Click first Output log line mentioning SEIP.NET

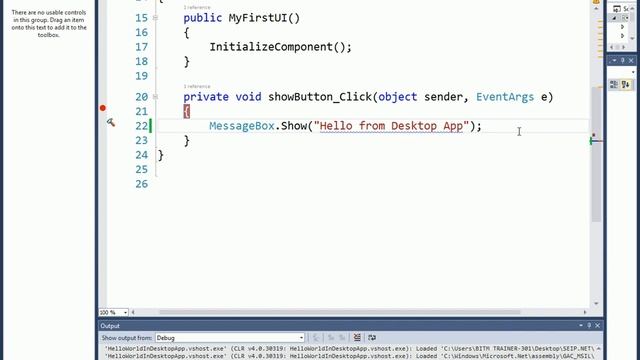click(350, 349)
